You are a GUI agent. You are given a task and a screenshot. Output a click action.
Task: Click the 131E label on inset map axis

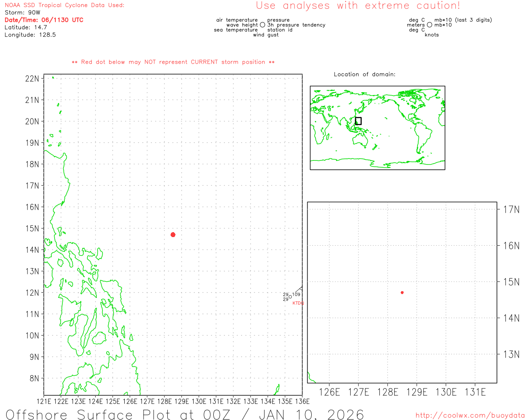tap(475, 392)
